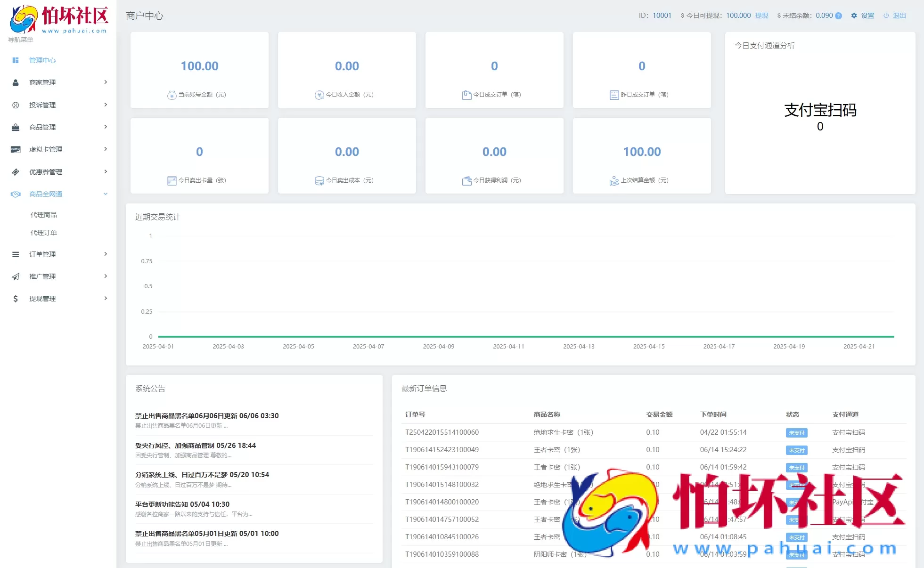Click the 未支付 status badge on order T250422015514100060
The image size is (924, 568).
796,432
